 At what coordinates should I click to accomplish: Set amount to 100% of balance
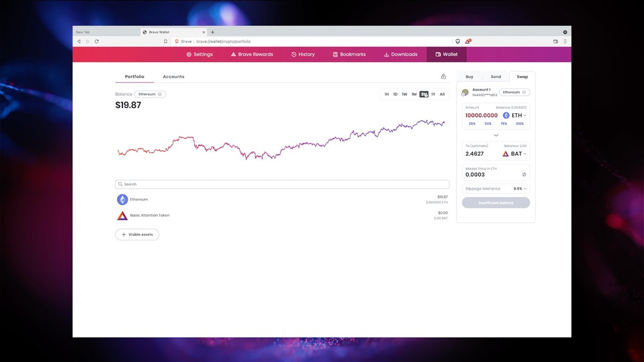tap(520, 124)
